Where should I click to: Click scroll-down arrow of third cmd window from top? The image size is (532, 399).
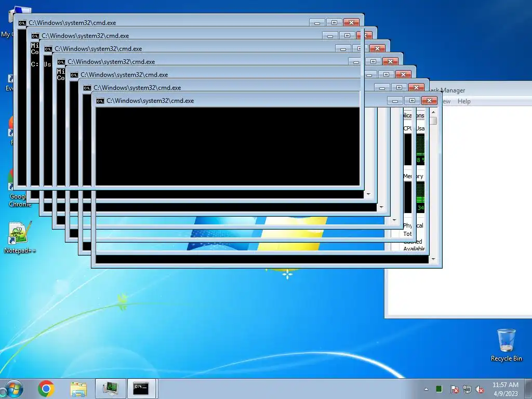click(381, 207)
